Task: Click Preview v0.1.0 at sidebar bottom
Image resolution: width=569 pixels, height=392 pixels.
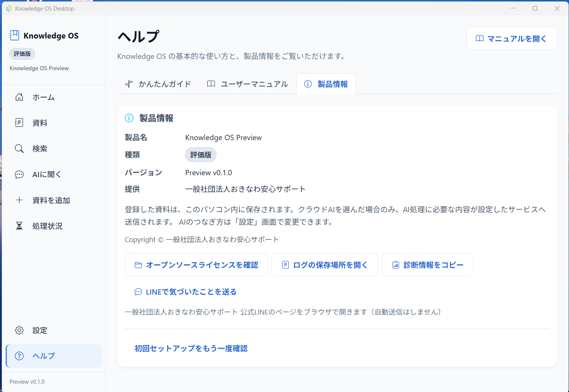Action: (x=27, y=382)
